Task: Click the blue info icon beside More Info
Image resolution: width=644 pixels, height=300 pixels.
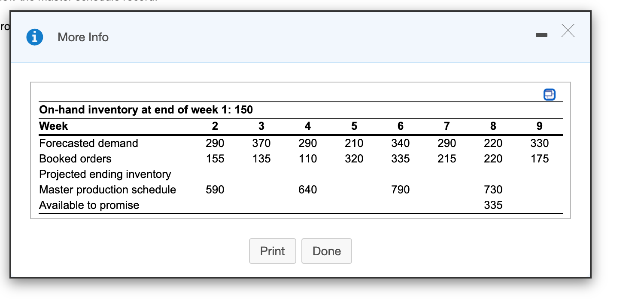Action: click(34, 37)
